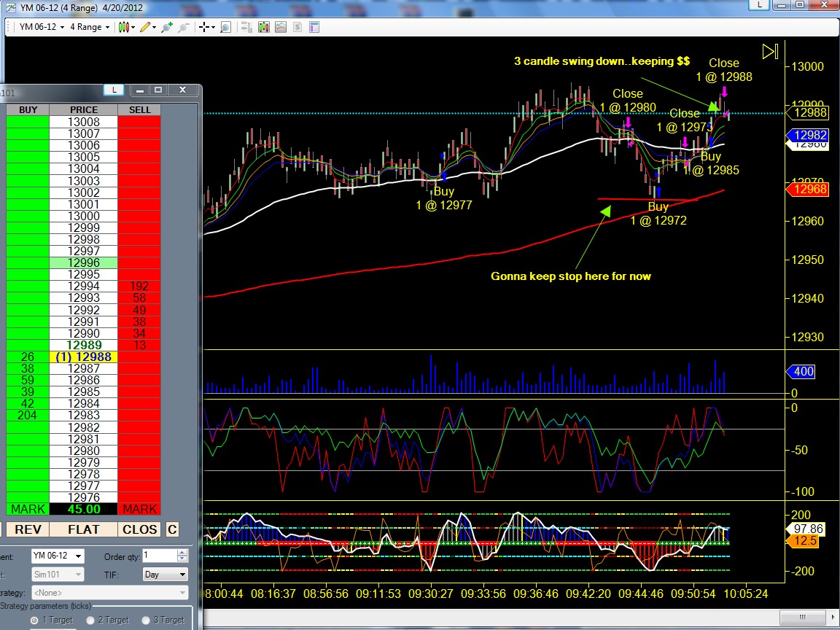Open the Indicators chart icon
Screen dimensions: 840x630
(x=281, y=27)
